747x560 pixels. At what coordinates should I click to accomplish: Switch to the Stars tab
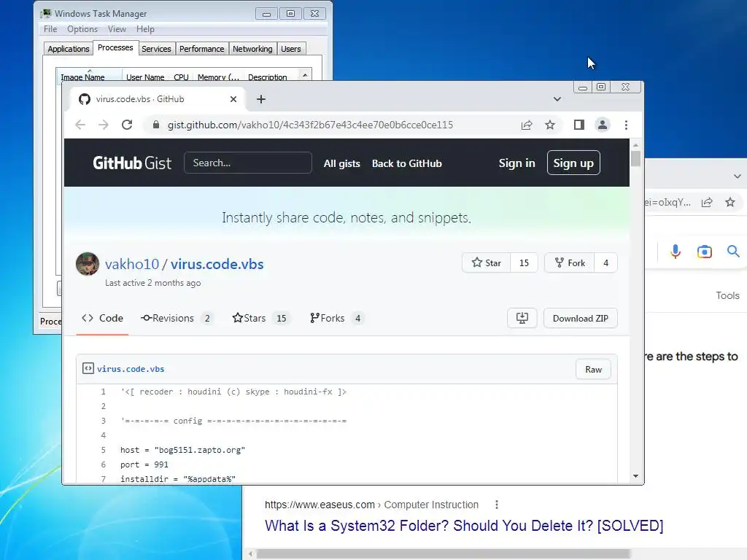pos(260,318)
